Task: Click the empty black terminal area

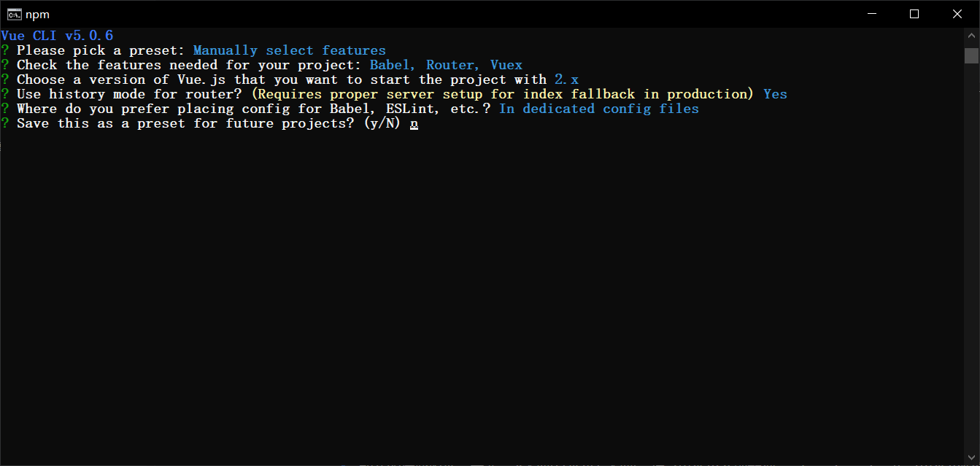Action: [438, 292]
